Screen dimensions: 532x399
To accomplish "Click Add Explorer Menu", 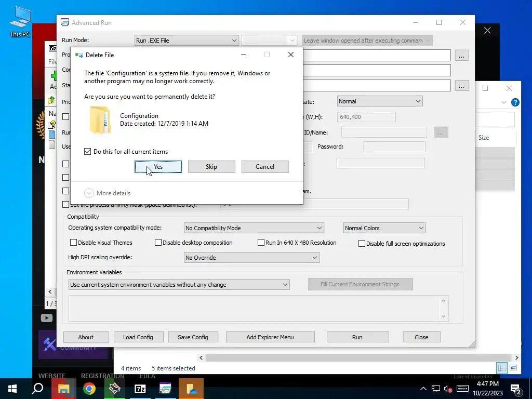I will tap(270, 337).
